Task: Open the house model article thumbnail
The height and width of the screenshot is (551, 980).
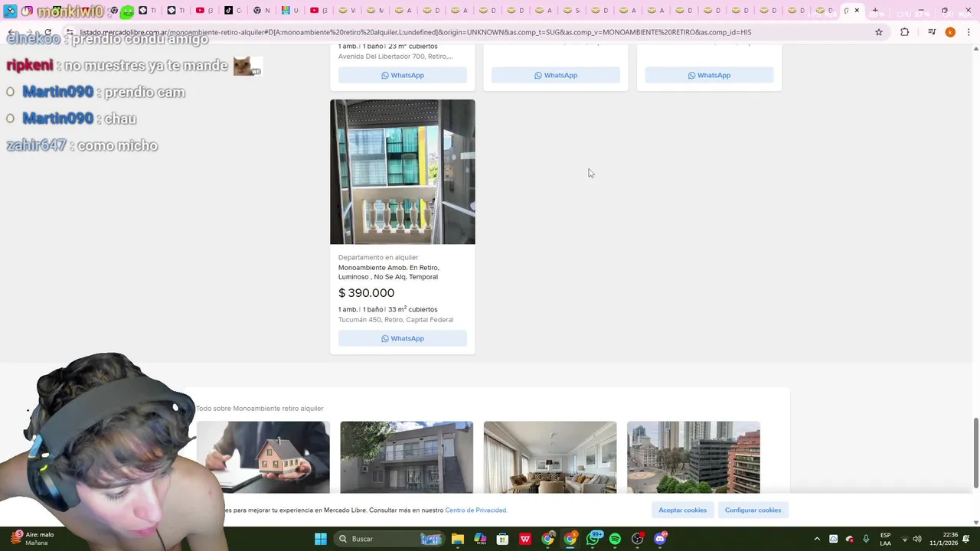Action: tap(263, 458)
